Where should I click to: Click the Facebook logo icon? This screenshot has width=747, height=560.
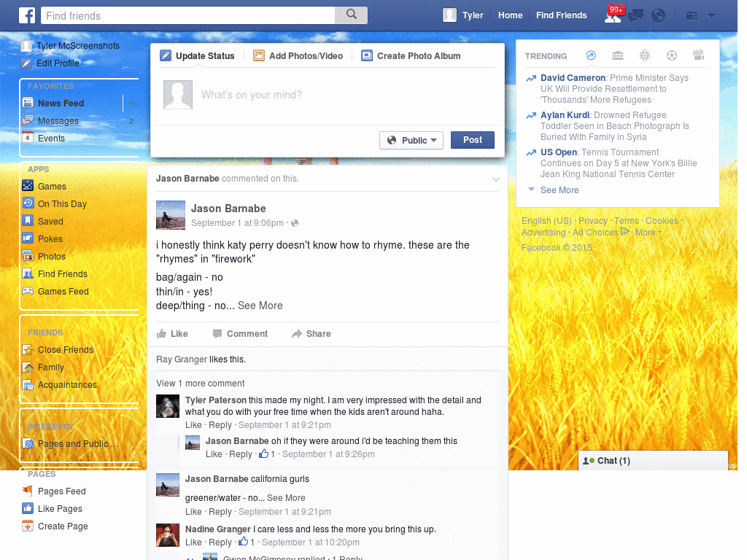point(27,16)
